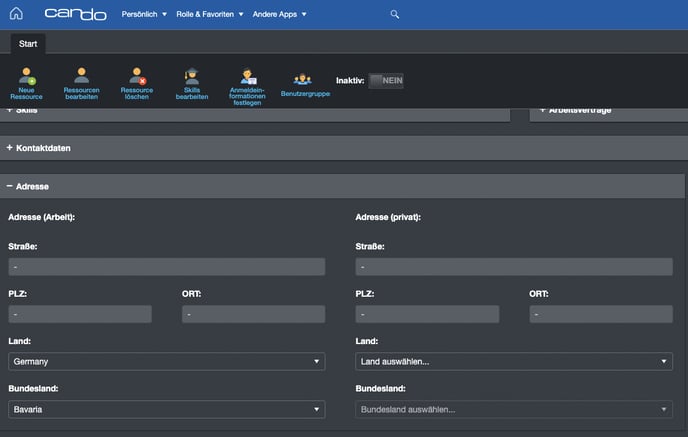Open the Andere Apps menu
688x437 pixels.
point(279,15)
